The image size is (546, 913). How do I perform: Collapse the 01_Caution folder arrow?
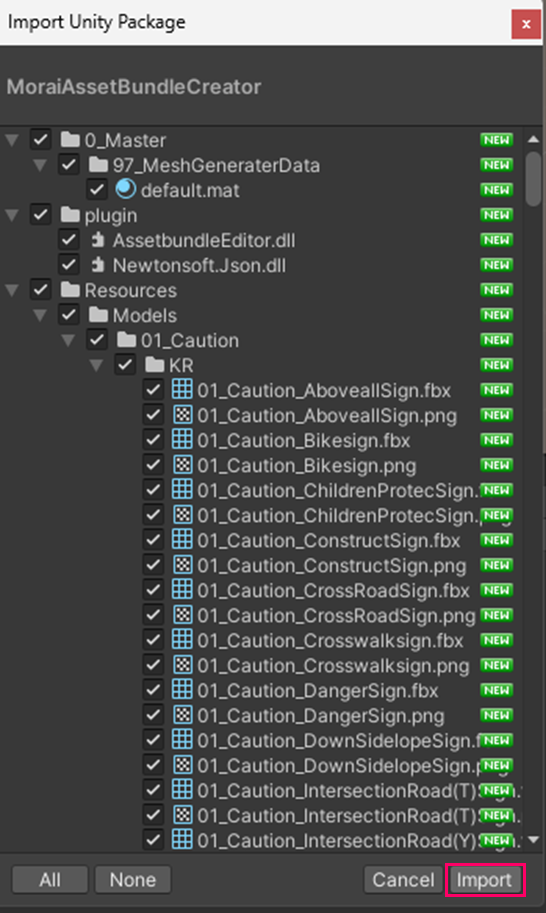68,340
